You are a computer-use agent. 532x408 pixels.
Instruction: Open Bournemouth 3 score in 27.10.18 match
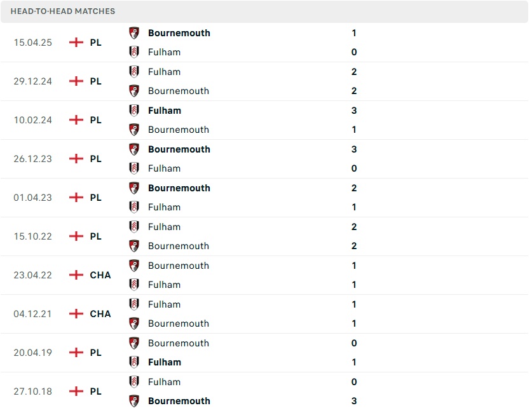pos(354,401)
